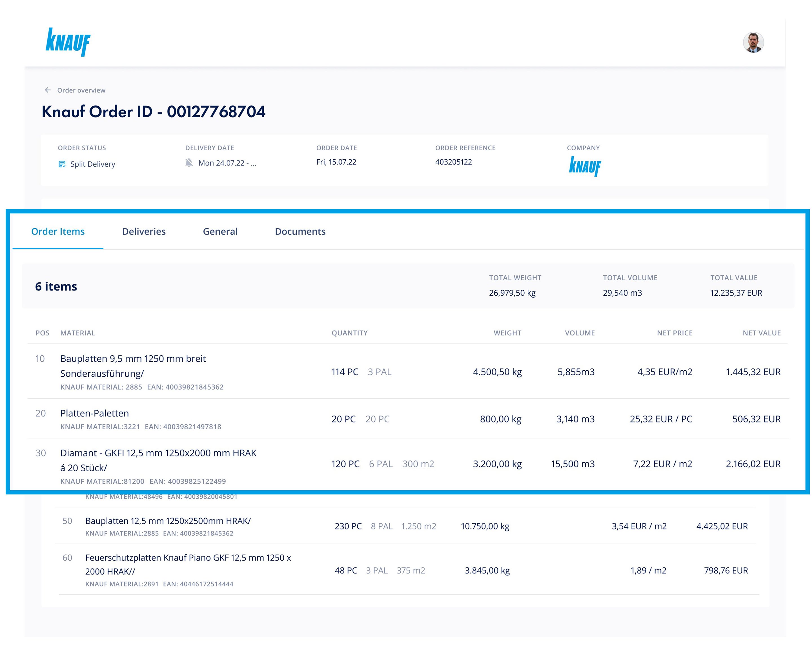Click quantity 300 m2 in Diamant row
This screenshot has width=812, height=654.
click(418, 464)
